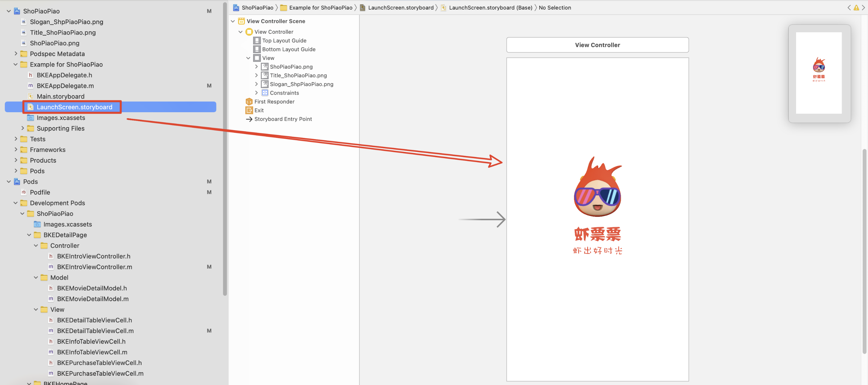Expand the Supporting Files folder
Image resolution: width=868 pixels, height=385 pixels.
pos(22,128)
